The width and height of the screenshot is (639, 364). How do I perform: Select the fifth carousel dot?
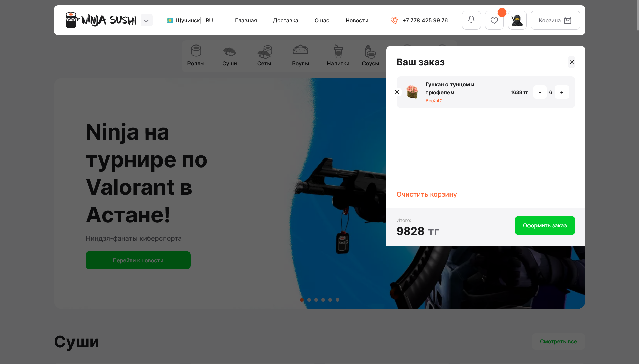(330, 300)
